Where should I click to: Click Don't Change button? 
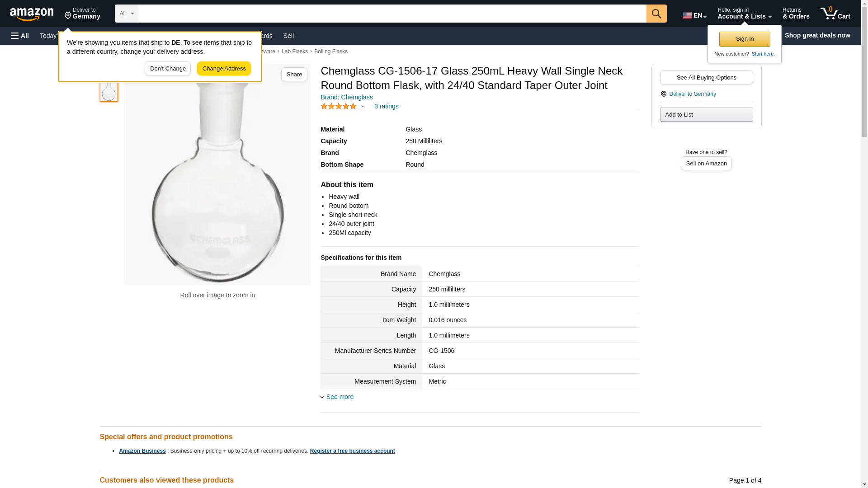[168, 69]
